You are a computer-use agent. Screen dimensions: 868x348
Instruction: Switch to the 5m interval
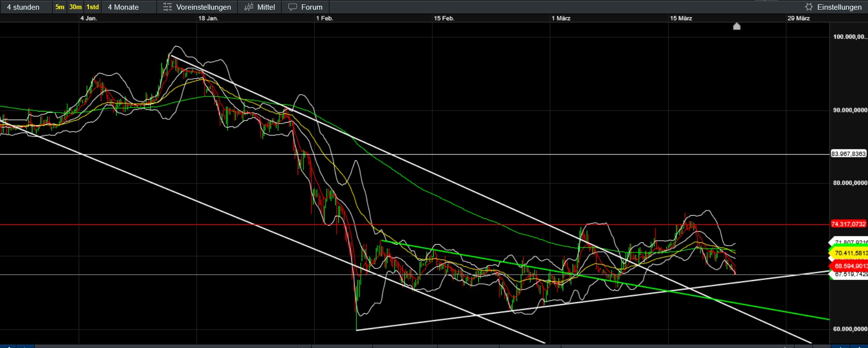click(x=59, y=7)
